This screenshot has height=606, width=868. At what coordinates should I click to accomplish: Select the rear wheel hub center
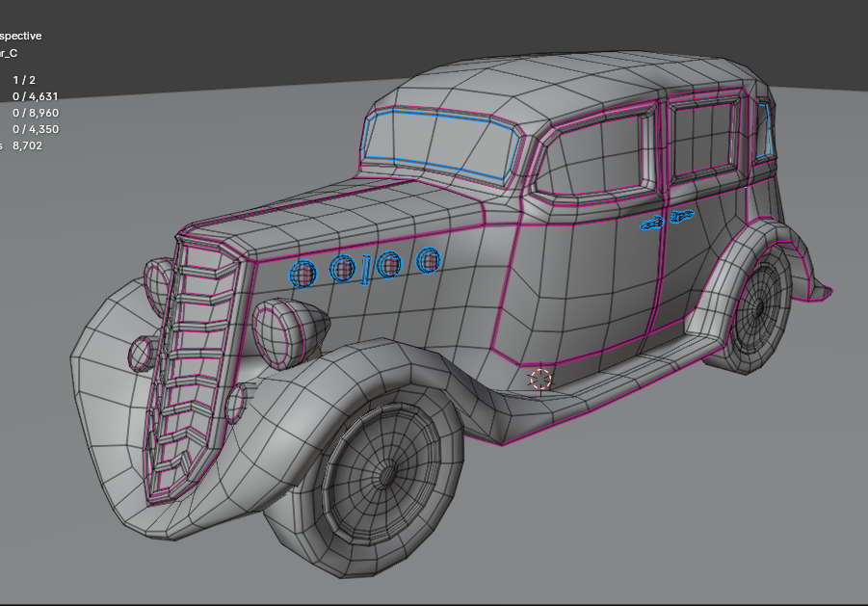[759, 308]
